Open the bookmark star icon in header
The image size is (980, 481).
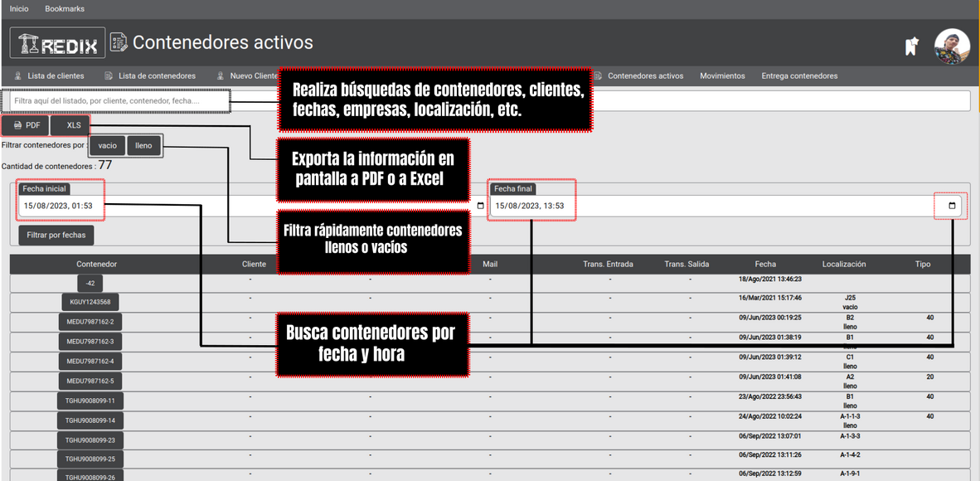912,46
